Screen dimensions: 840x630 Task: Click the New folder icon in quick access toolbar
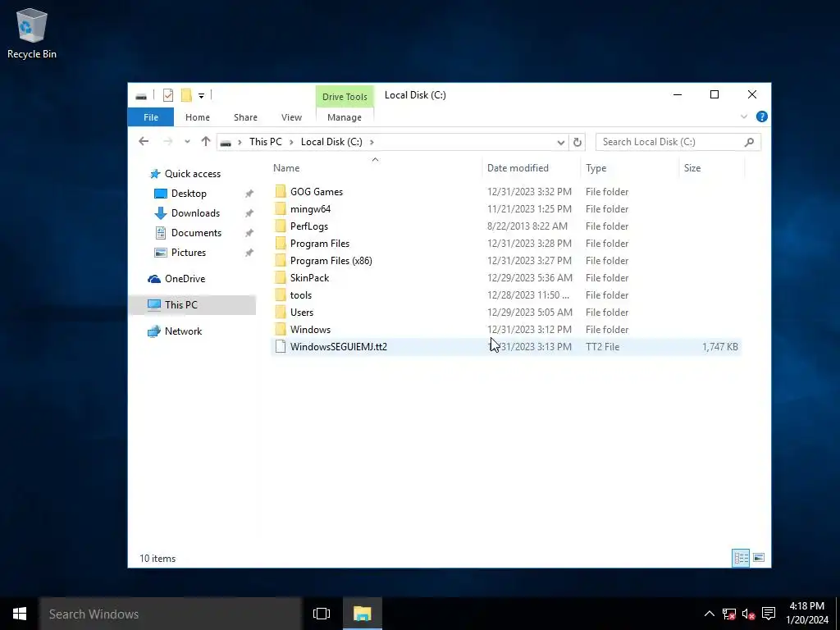(186, 95)
